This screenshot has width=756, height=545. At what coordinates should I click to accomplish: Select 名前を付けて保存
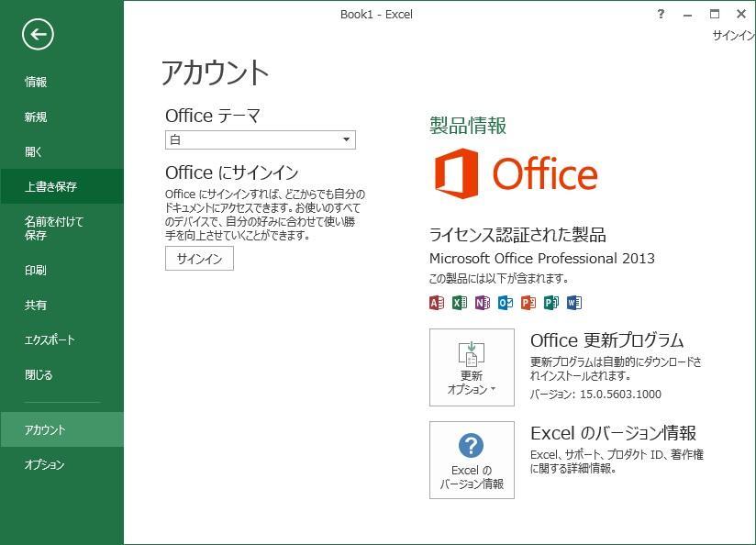tap(62, 228)
